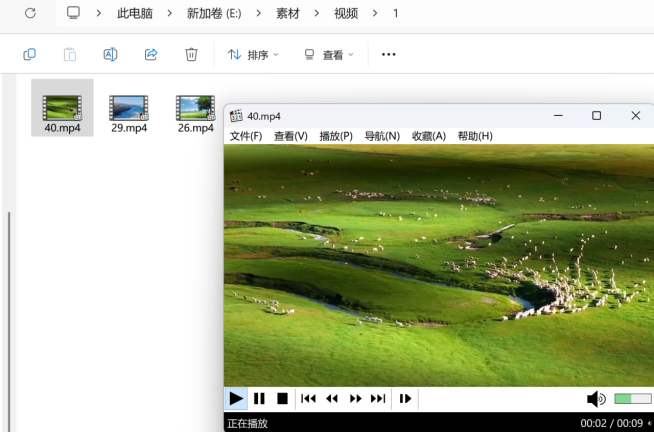Click the video display area
This screenshot has height=432, width=654.
439,265
